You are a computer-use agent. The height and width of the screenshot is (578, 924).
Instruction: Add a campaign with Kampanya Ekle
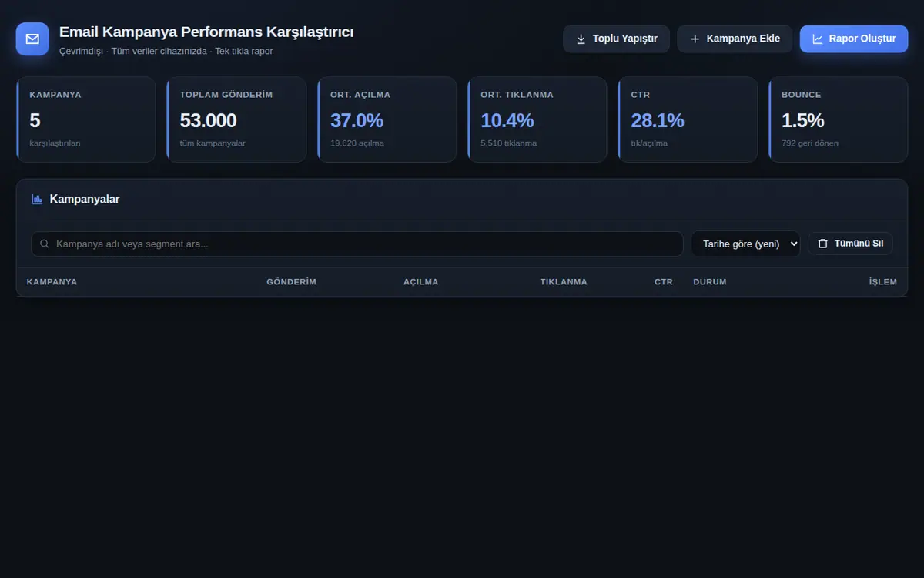coord(735,39)
